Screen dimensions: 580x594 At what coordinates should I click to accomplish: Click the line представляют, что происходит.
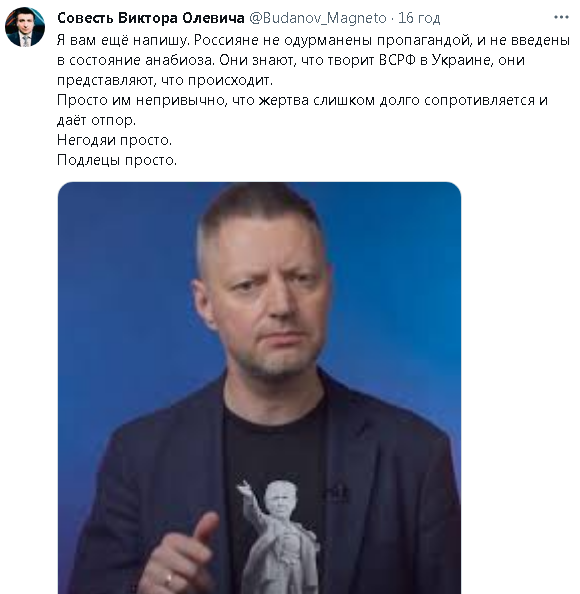(x=165, y=80)
